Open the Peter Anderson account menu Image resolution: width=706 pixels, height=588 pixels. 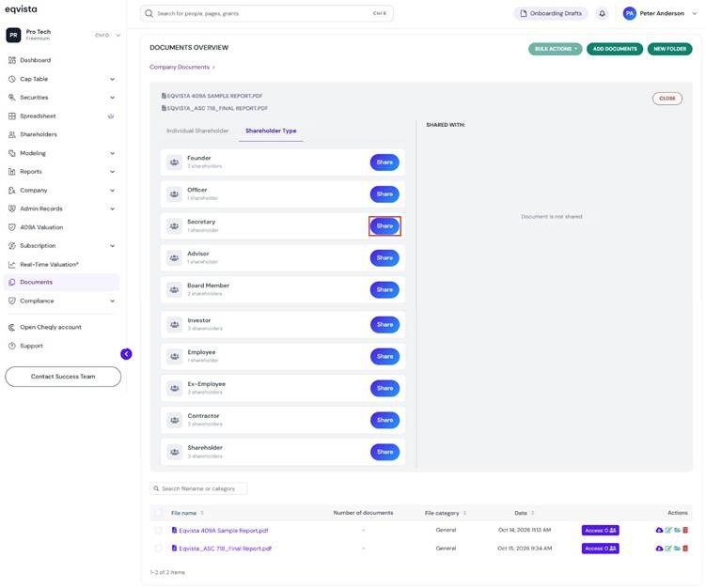point(660,13)
